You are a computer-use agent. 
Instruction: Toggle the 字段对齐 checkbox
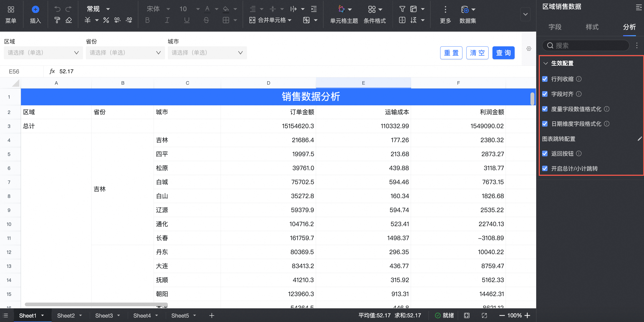(545, 94)
